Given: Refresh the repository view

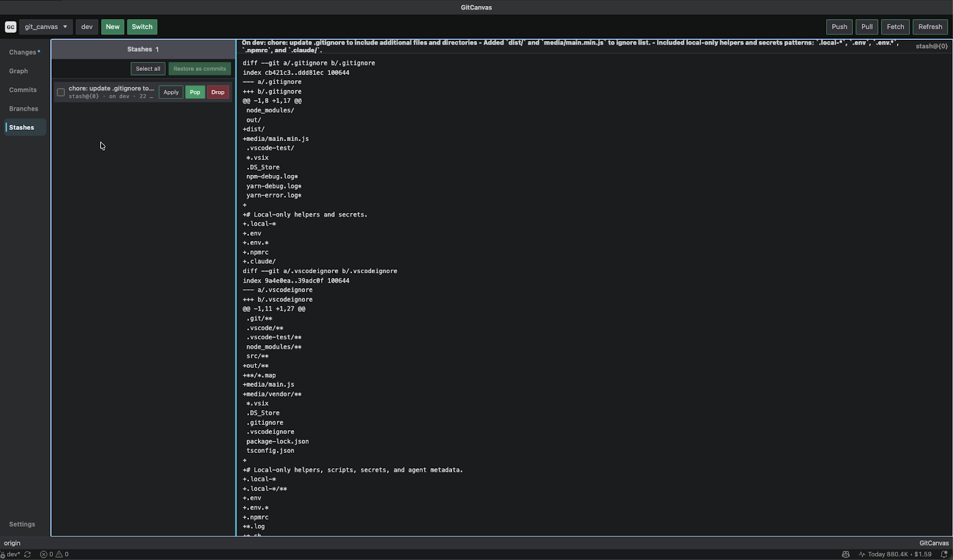Looking at the screenshot, I should coord(930,27).
